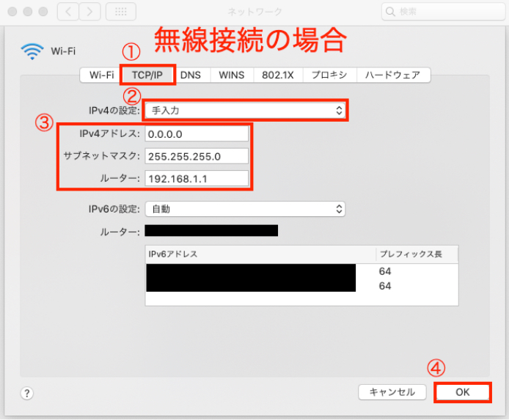509x420 pixels.
Task: Click the toolbar search field
Action: point(443,12)
